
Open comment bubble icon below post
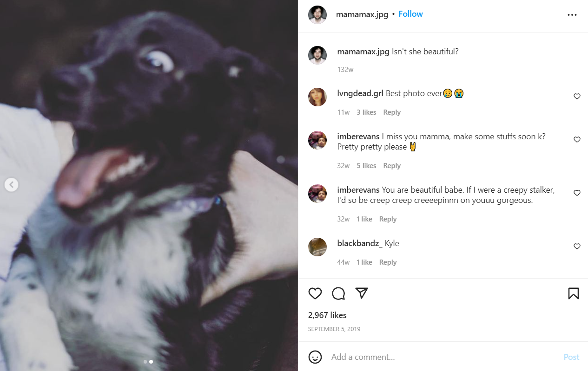tap(338, 293)
